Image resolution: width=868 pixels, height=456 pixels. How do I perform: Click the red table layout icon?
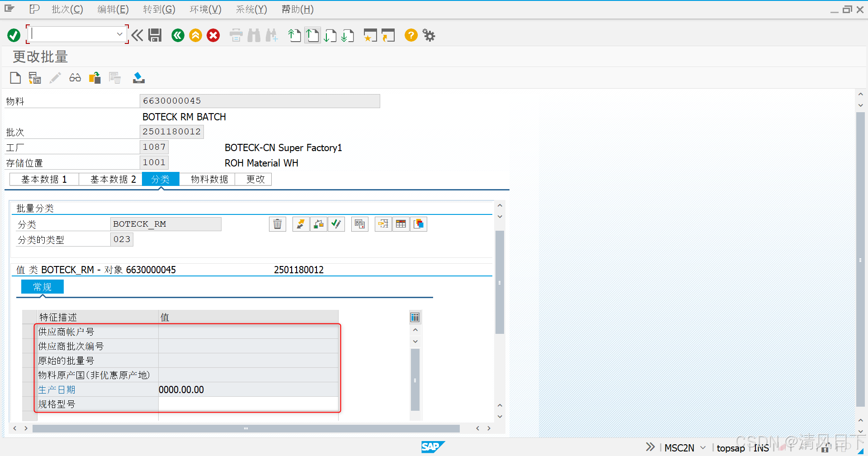(x=401, y=224)
